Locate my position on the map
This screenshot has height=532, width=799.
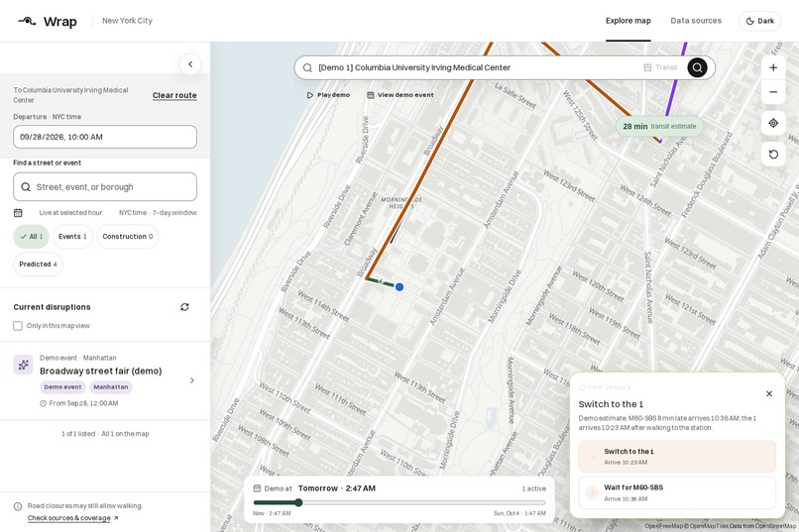(x=773, y=123)
